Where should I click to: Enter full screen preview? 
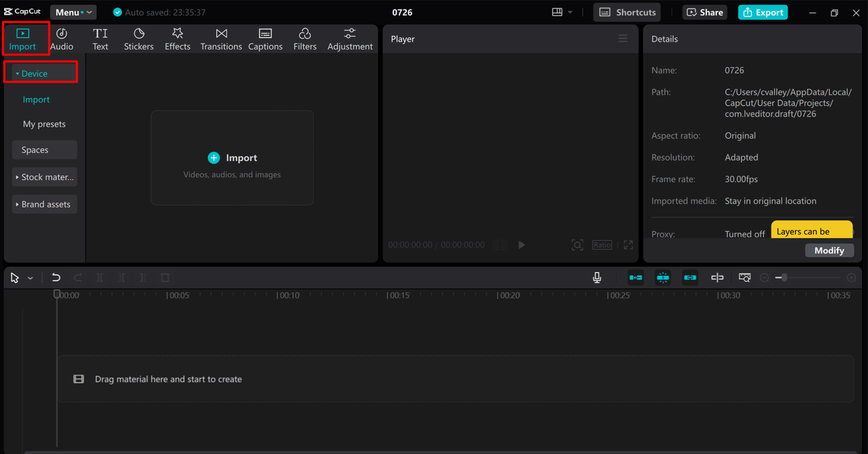click(628, 245)
